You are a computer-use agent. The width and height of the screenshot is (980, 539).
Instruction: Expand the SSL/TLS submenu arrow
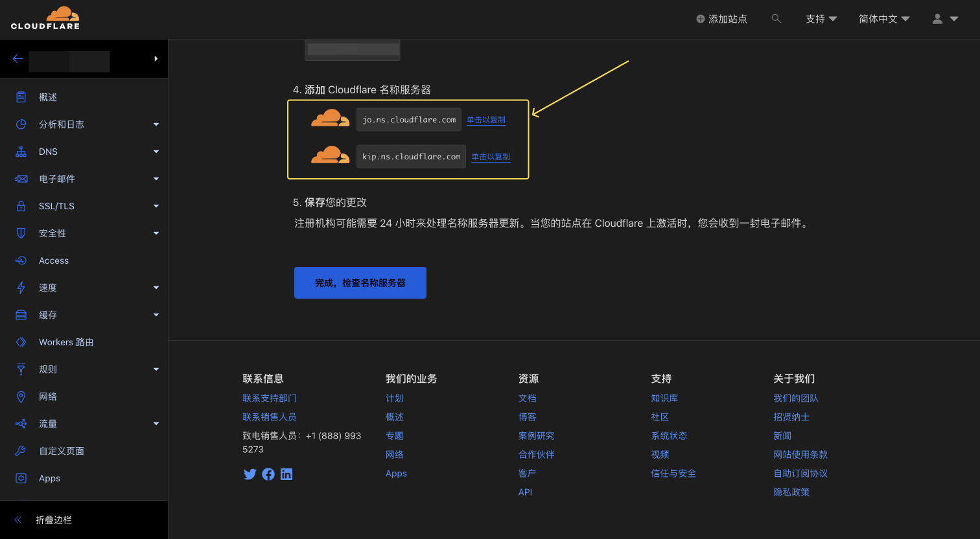[x=156, y=206]
